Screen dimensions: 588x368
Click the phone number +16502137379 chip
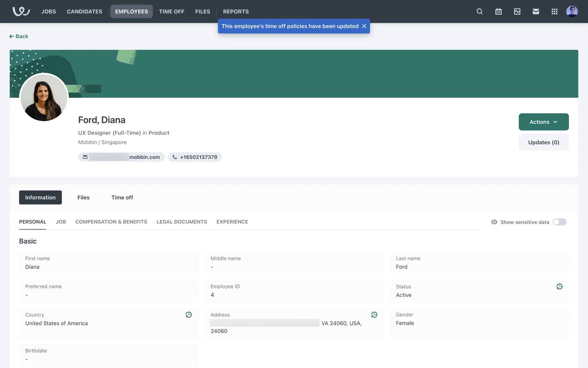[195, 157]
